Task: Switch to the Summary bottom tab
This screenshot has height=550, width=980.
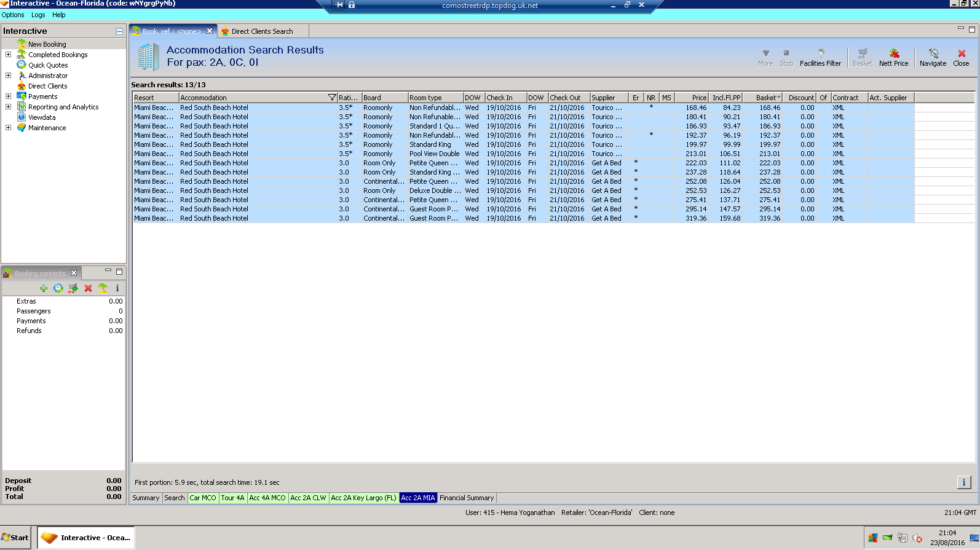Action: pyautogui.click(x=146, y=498)
